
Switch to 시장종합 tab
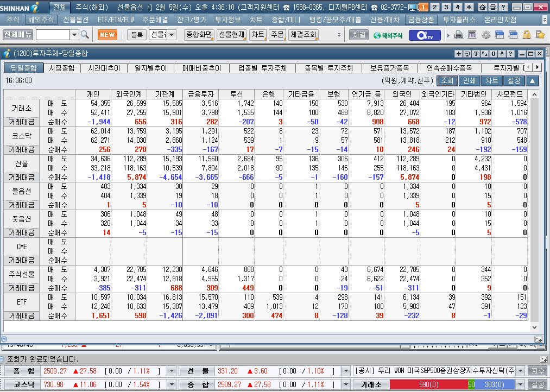point(62,68)
